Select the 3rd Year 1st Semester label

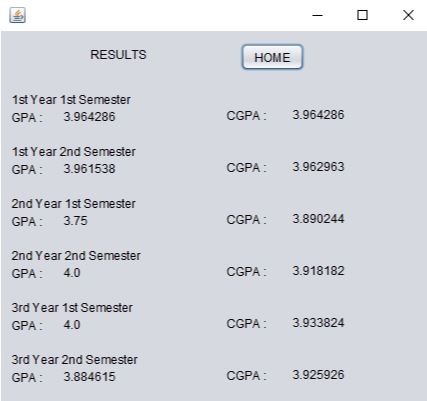coord(72,308)
